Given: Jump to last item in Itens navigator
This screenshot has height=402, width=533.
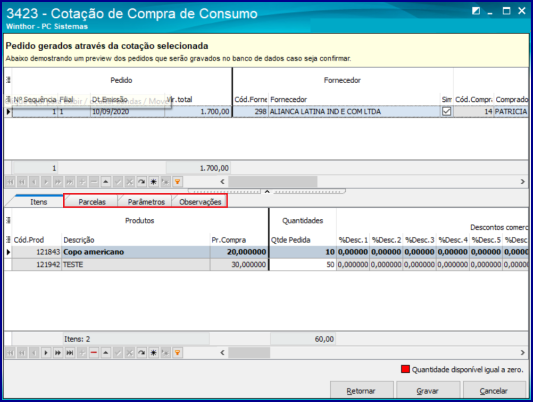Looking at the screenshot, I should coord(70,353).
